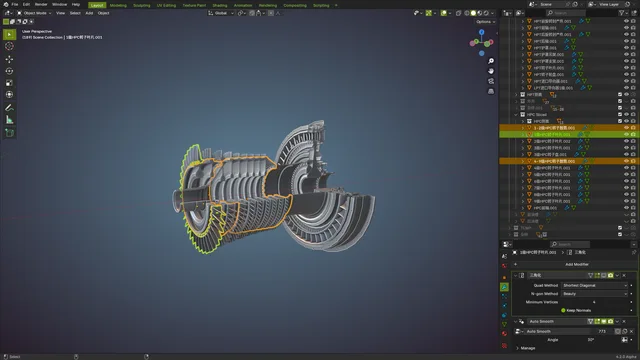The image size is (640, 360).
Task: Toggle camera view icon in viewport
Action: tap(491, 81)
